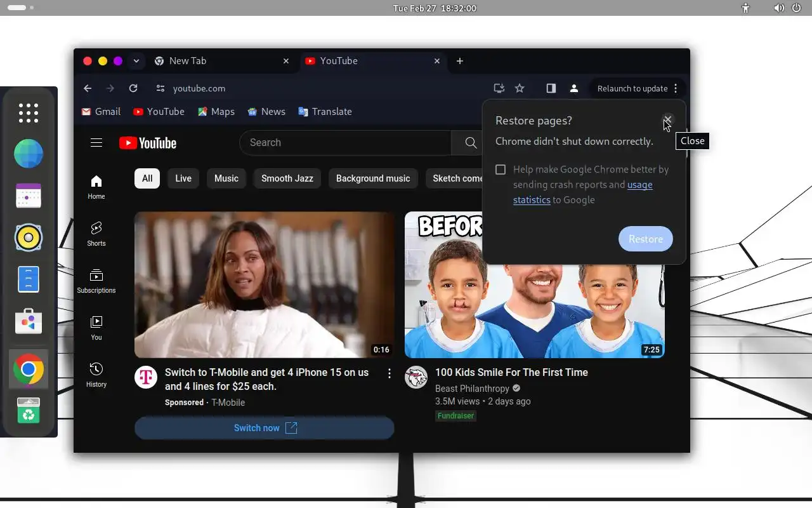Open the You section in sidebar
The height and width of the screenshot is (508, 812).
point(96,328)
